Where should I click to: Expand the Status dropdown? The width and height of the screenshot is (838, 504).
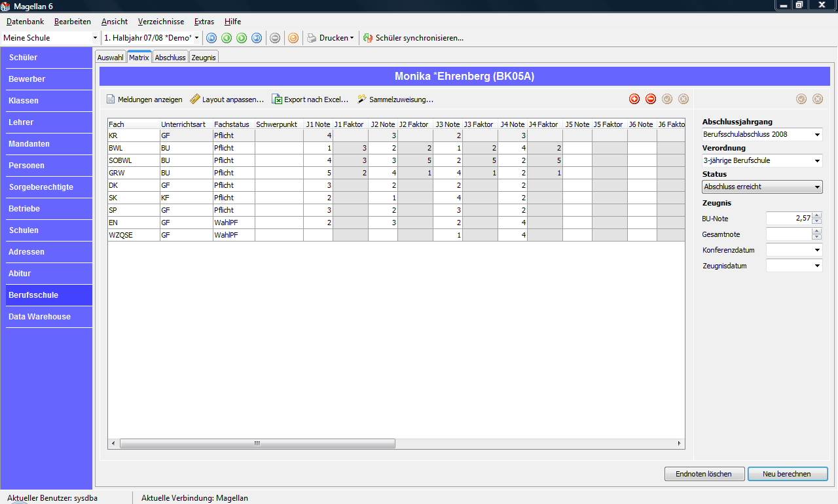(x=817, y=187)
